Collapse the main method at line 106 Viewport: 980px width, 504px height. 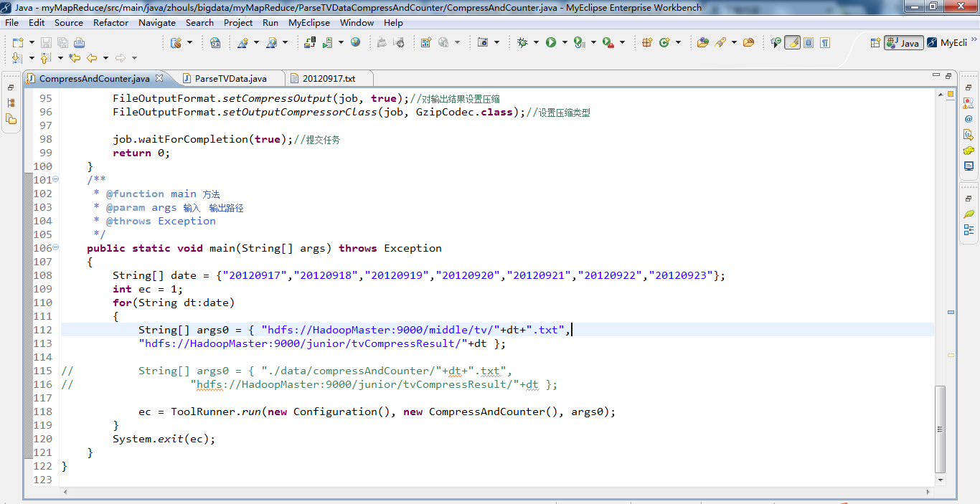(56, 248)
